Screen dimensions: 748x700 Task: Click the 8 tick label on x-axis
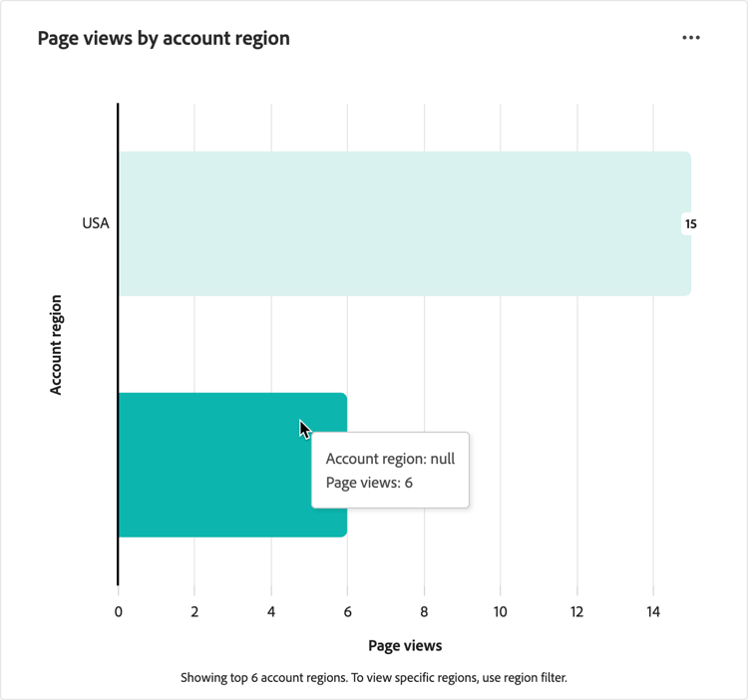tap(424, 611)
